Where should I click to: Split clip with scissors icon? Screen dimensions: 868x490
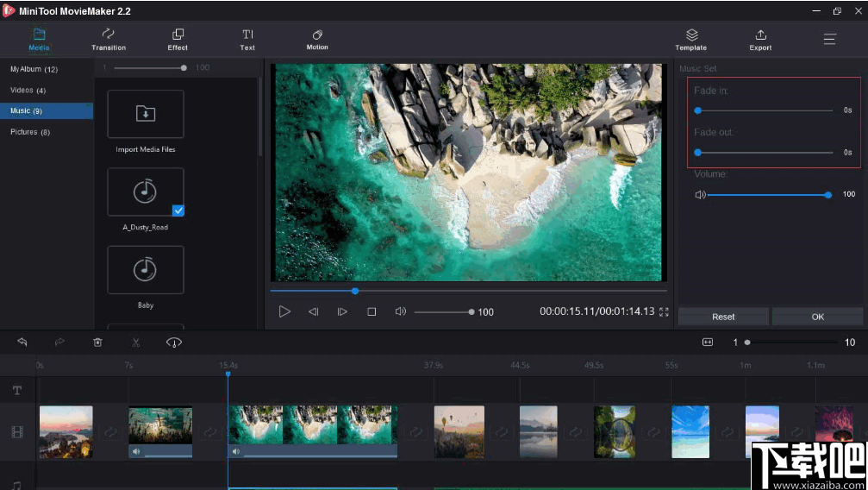pyautogui.click(x=136, y=342)
